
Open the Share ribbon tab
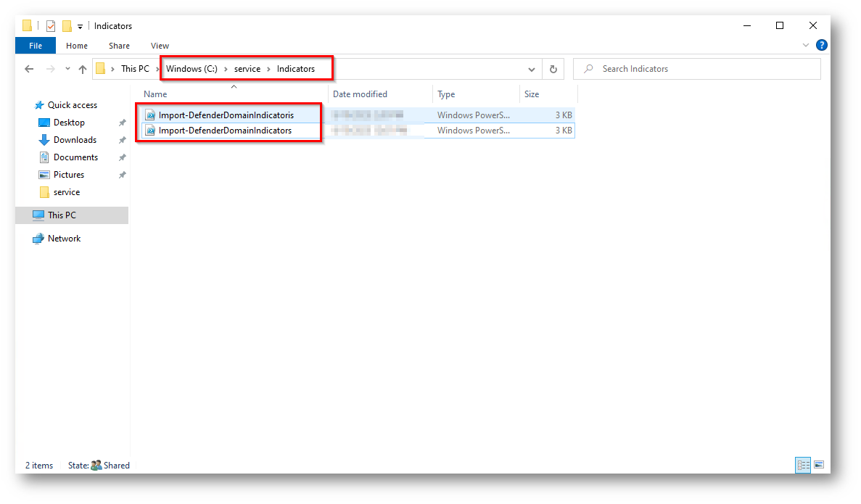tap(119, 46)
